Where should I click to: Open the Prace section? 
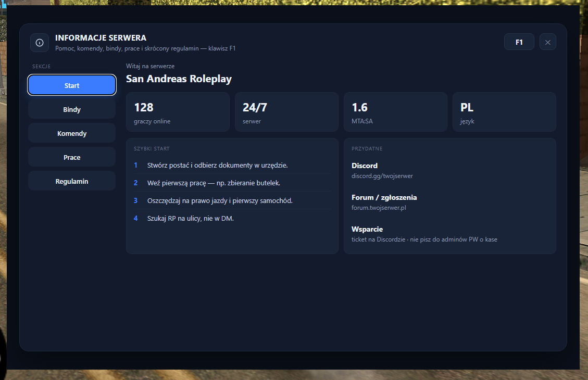pyautogui.click(x=72, y=157)
